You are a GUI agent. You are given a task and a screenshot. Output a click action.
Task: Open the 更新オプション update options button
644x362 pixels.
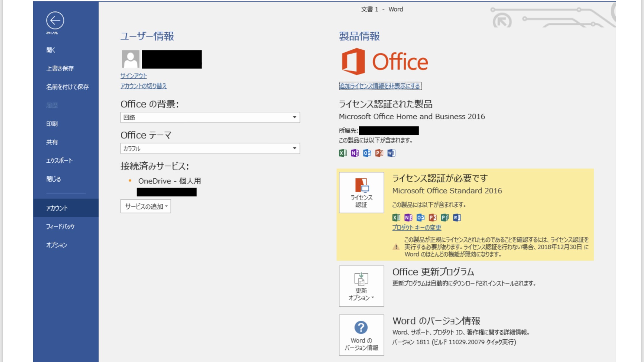(x=361, y=286)
